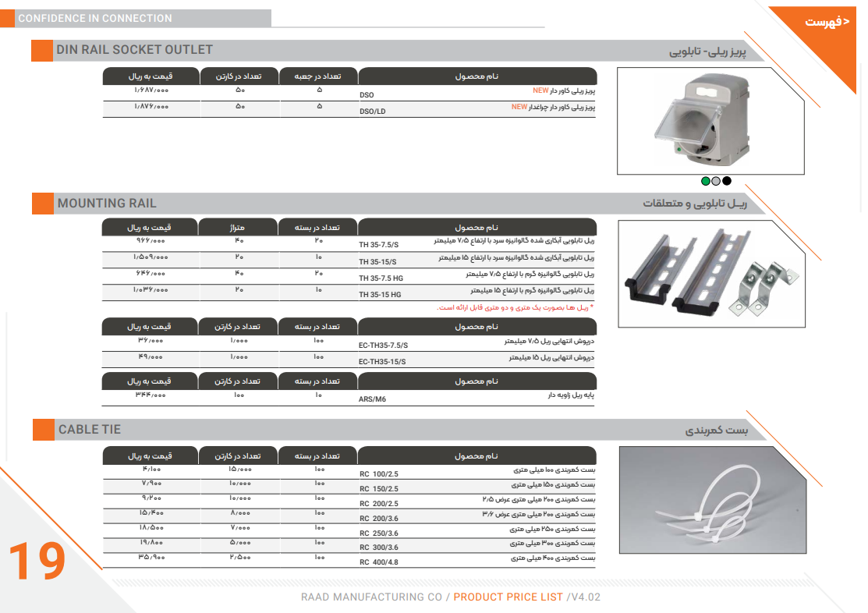Screen dimensions: 868x613
Task: Click orange square beside DIN RAIL SOCKET OUTLET
Action: pyautogui.click(x=41, y=50)
